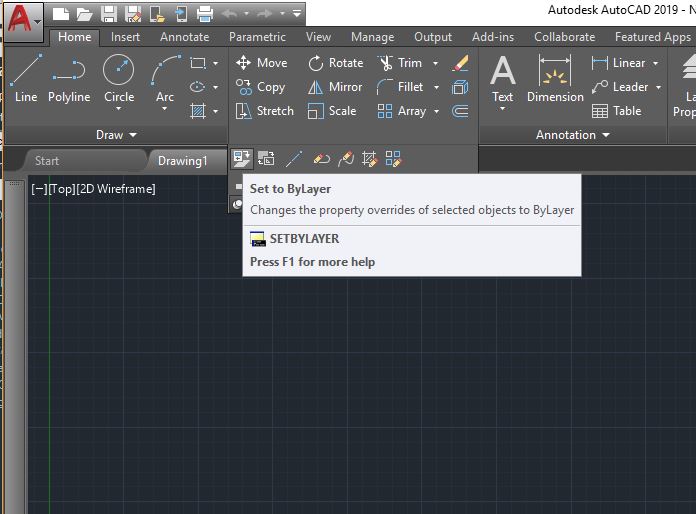This screenshot has height=514, width=696.
Task: Open the Output ribbon tab
Action: (x=433, y=37)
